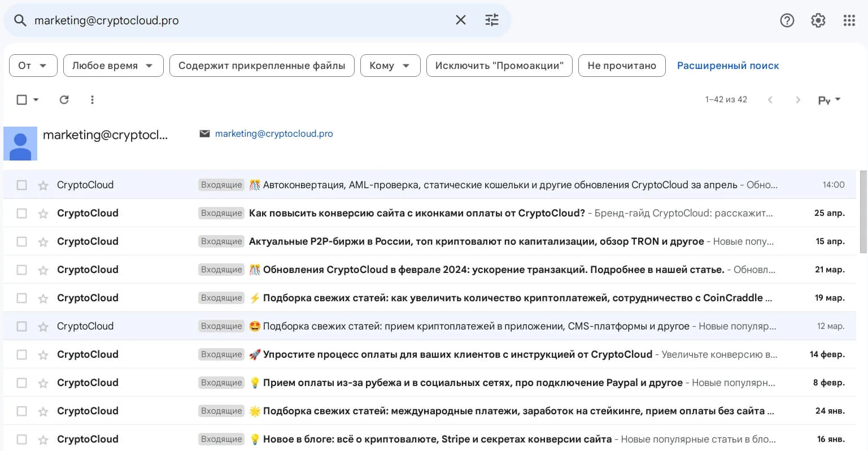Expand the "Кому" recipient filter dropdown
The height and width of the screenshot is (451, 868).
tap(390, 66)
